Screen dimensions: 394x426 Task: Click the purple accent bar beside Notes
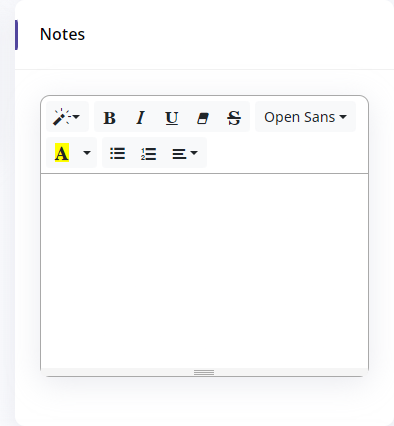point(16,35)
